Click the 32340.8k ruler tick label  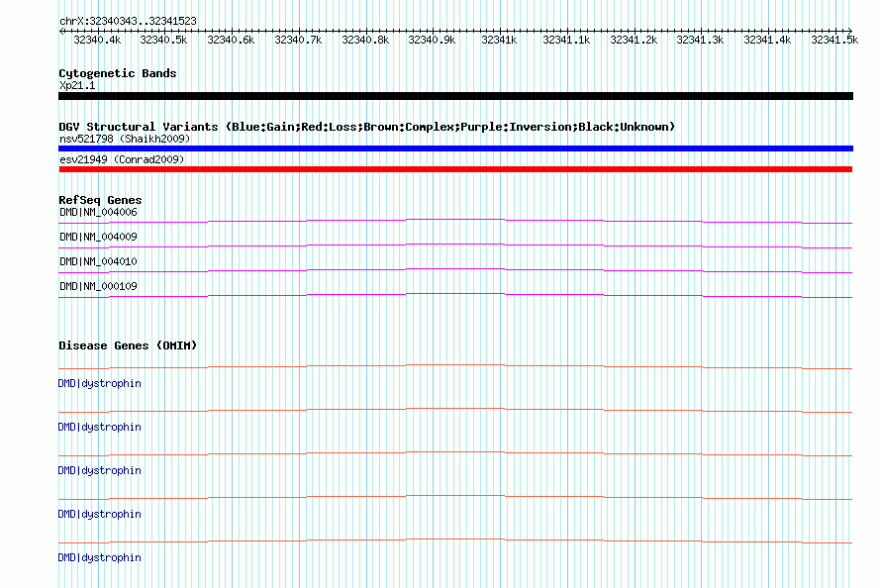pyautogui.click(x=365, y=40)
